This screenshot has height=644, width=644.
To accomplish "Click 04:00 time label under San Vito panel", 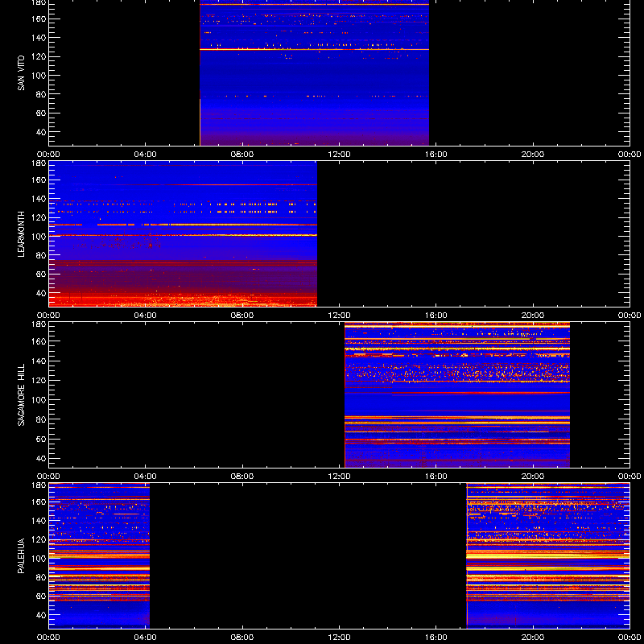I will [x=146, y=155].
